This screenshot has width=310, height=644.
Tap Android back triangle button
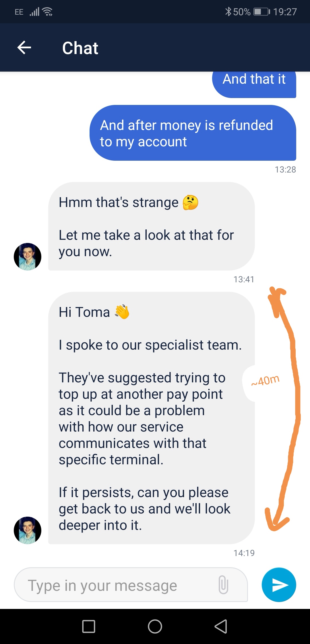[221, 626]
